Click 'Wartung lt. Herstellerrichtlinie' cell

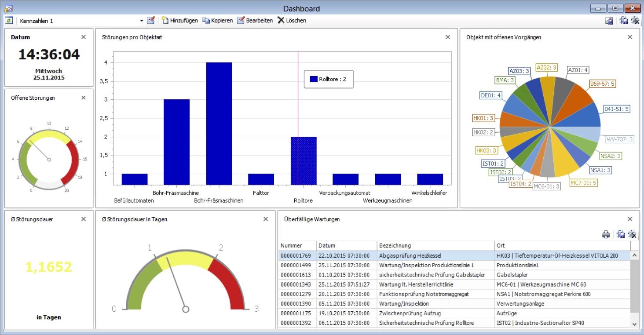[435, 284]
